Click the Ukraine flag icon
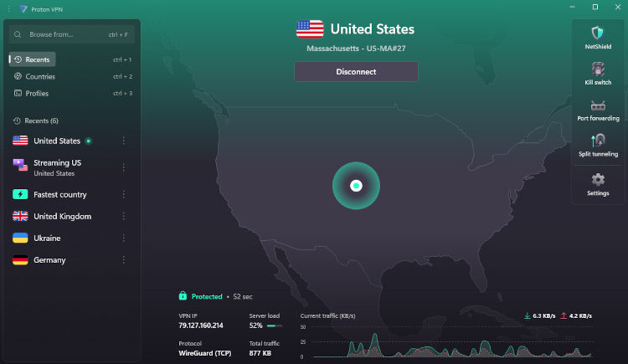 coord(20,238)
